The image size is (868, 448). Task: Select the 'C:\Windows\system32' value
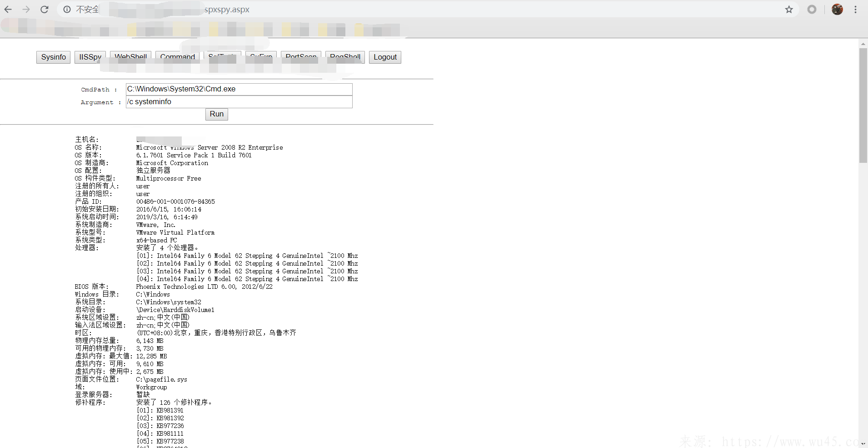tap(169, 302)
